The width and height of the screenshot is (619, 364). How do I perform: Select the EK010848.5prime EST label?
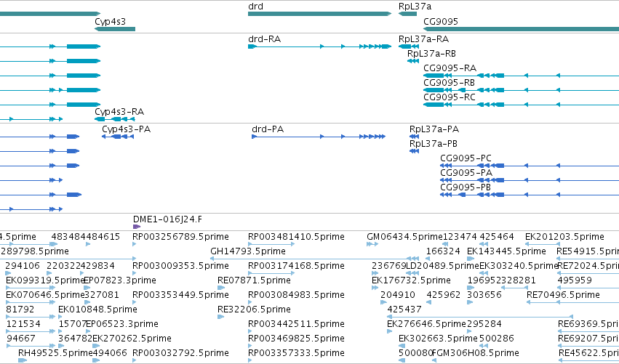click(97, 310)
